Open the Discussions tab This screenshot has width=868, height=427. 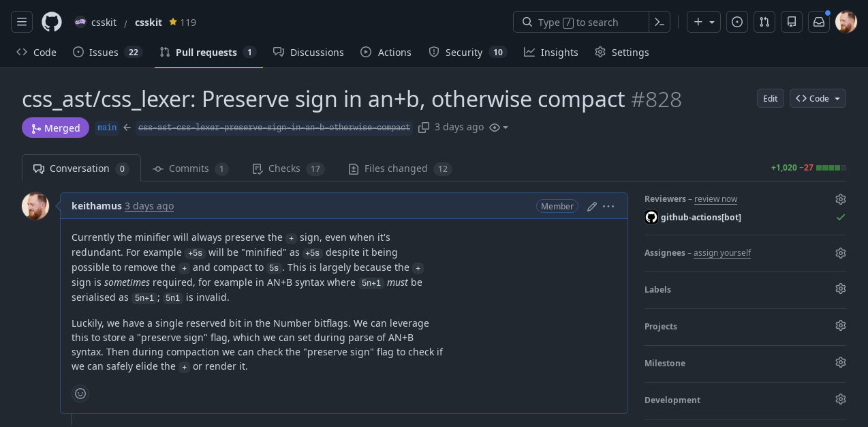[309, 53]
